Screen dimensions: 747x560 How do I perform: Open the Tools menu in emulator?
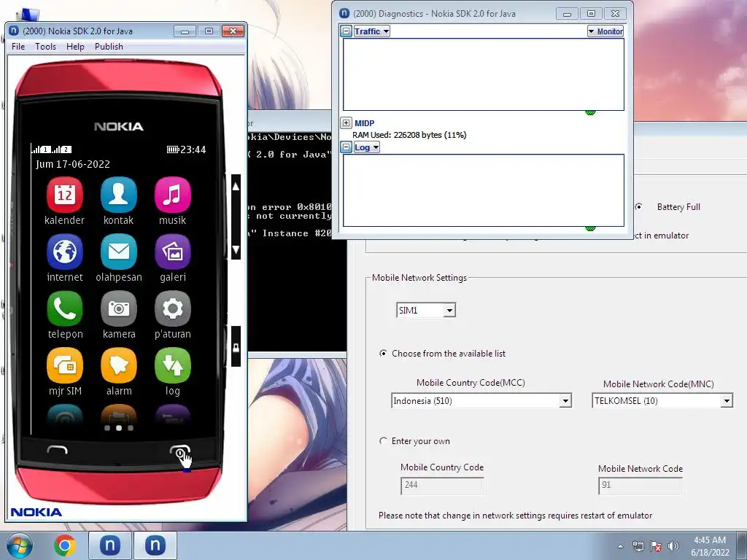(x=45, y=47)
